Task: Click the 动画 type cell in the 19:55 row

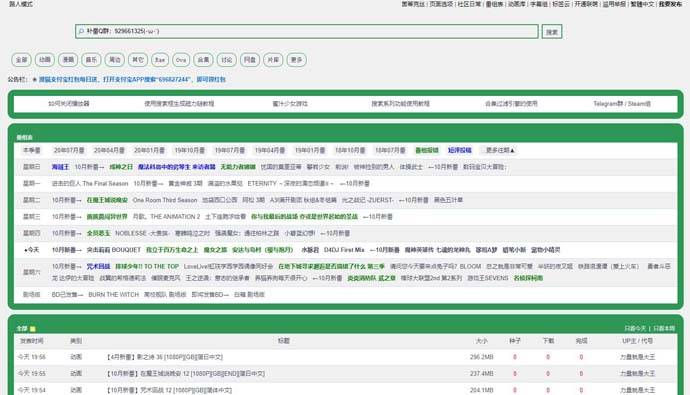Action: pyautogui.click(x=76, y=374)
